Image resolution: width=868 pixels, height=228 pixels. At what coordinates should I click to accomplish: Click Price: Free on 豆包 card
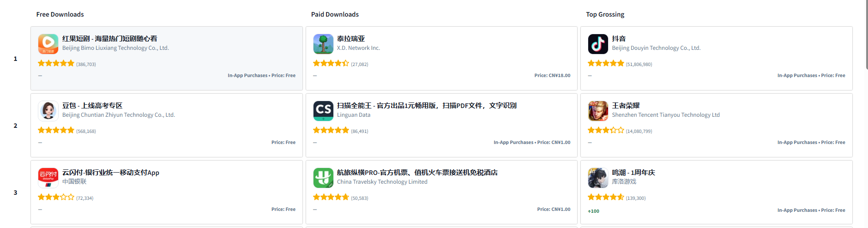pos(283,143)
